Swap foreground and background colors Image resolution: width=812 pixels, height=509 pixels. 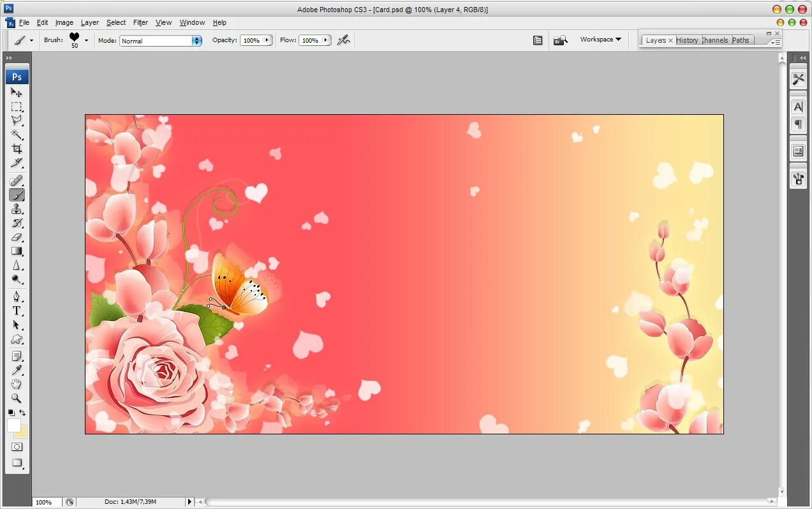pyautogui.click(x=23, y=413)
